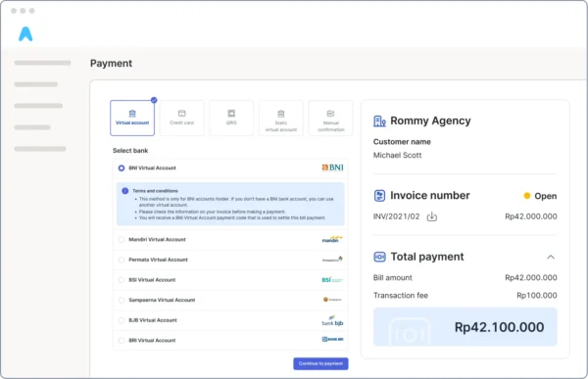Click the Continue to payment button
The width and height of the screenshot is (588, 379).
click(x=320, y=363)
